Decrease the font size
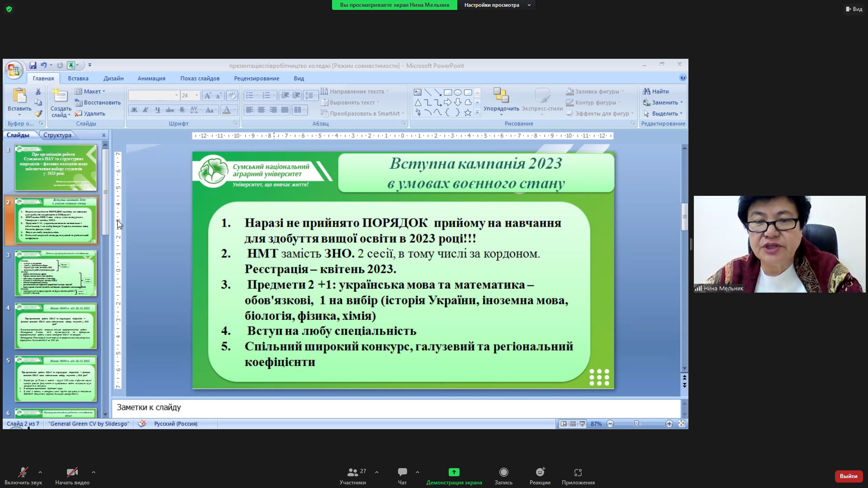 coord(218,95)
